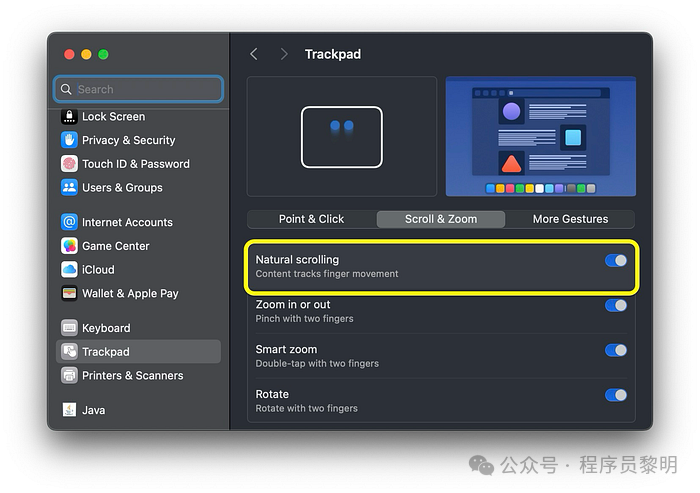
Task: Toggle the Rotate switch off
Action: pyautogui.click(x=616, y=395)
